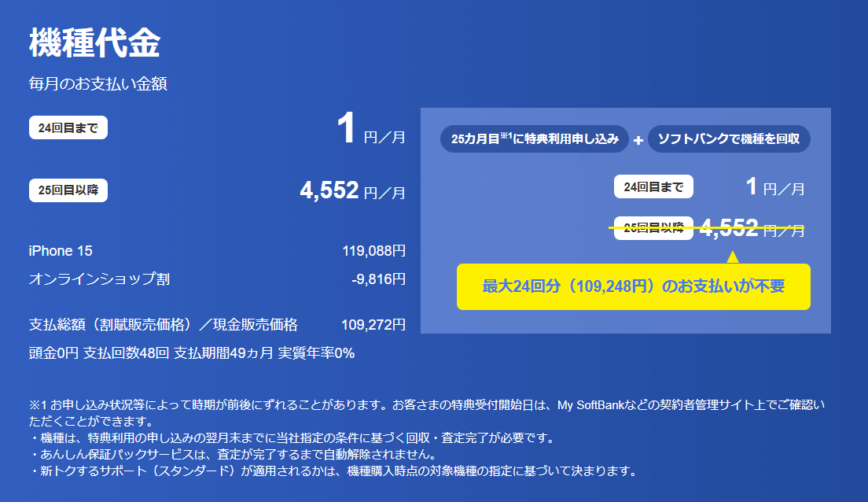The image size is (868, 502).
Task: Click the ソフトバンクで機種を回収 pill
Action: pos(729,138)
